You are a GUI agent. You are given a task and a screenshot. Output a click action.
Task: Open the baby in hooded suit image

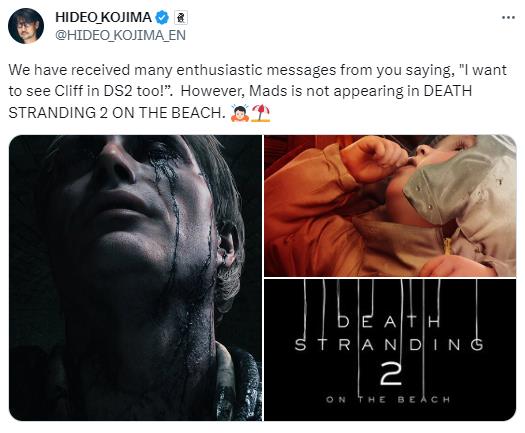pos(390,206)
